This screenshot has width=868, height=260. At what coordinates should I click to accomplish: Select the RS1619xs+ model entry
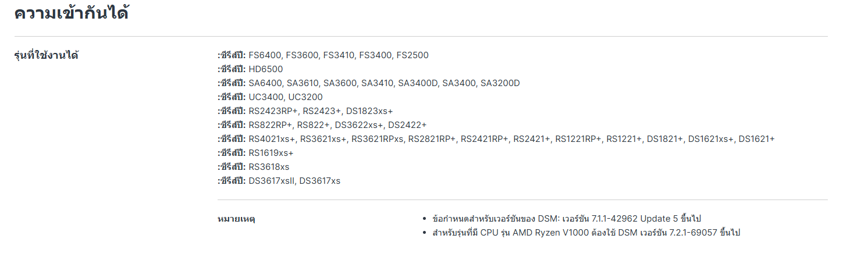(x=271, y=153)
